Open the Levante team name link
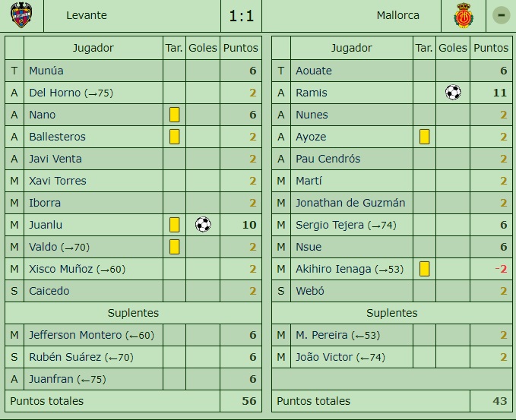Image resolution: width=516 pixels, height=420 pixels. coord(87,15)
